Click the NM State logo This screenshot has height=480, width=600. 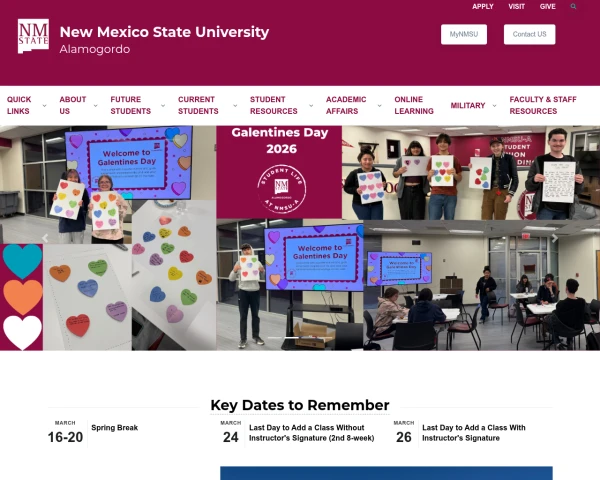tap(33, 36)
